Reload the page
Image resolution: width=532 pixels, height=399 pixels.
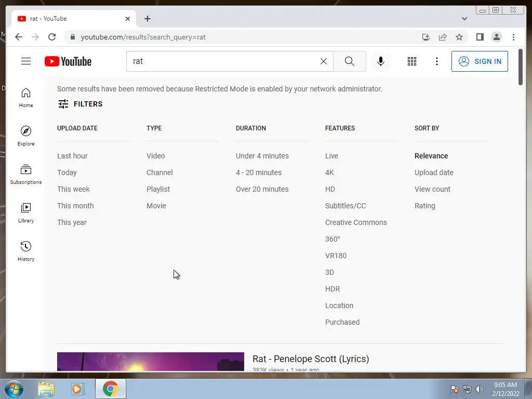[52, 37]
